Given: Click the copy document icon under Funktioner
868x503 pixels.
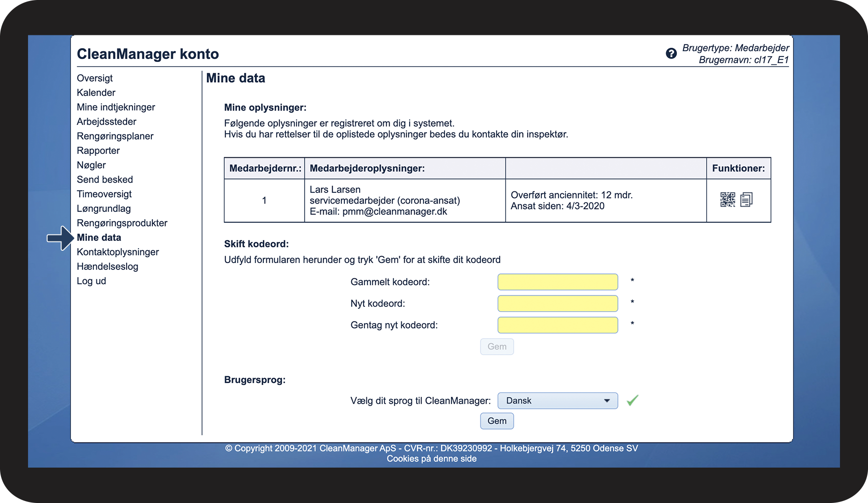Looking at the screenshot, I should (746, 200).
